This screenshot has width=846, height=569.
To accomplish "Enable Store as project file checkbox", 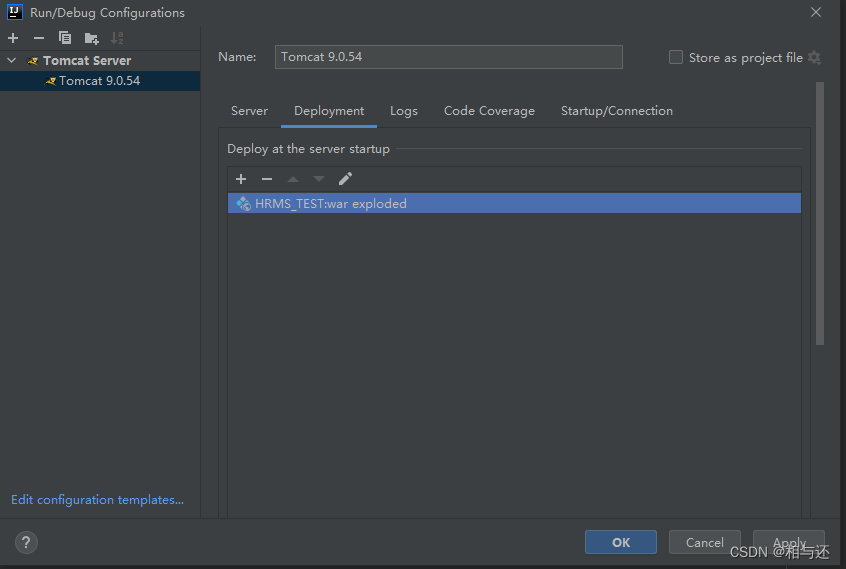I will tap(676, 57).
